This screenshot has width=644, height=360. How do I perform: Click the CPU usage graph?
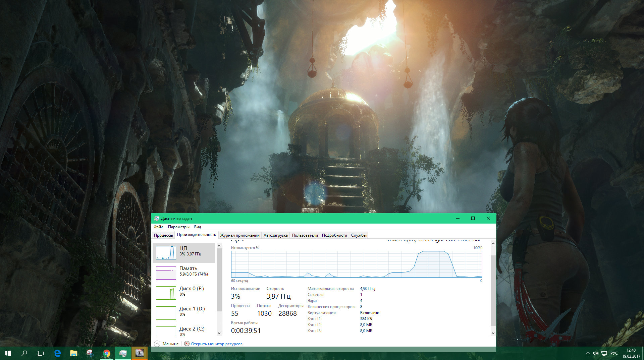click(x=357, y=264)
